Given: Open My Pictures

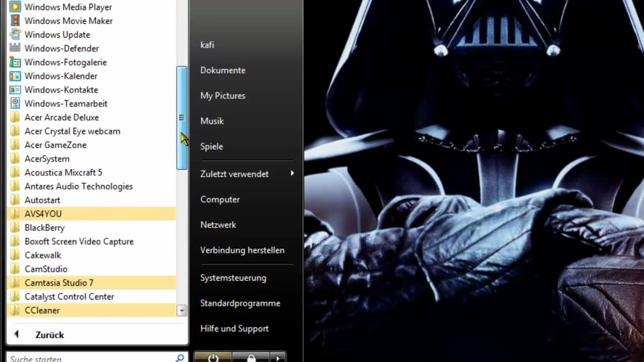Looking at the screenshot, I should click(223, 96).
